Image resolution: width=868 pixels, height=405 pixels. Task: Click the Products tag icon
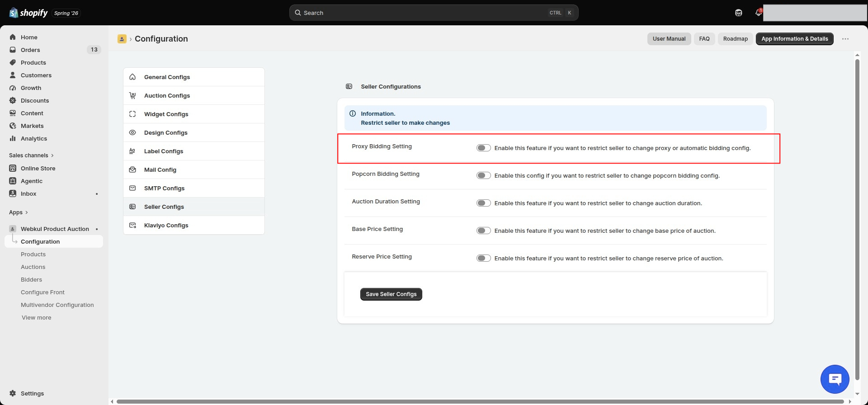tap(13, 62)
